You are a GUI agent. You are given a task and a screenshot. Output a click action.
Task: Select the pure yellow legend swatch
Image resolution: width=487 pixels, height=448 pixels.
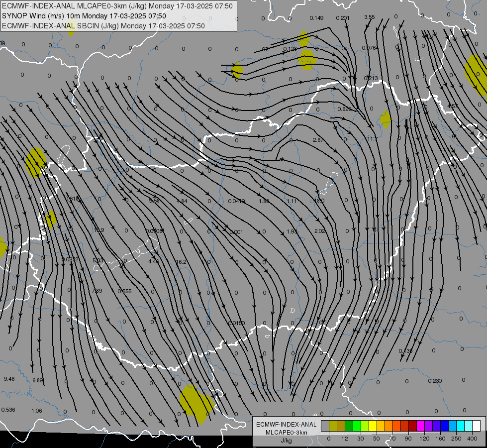point(373,426)
